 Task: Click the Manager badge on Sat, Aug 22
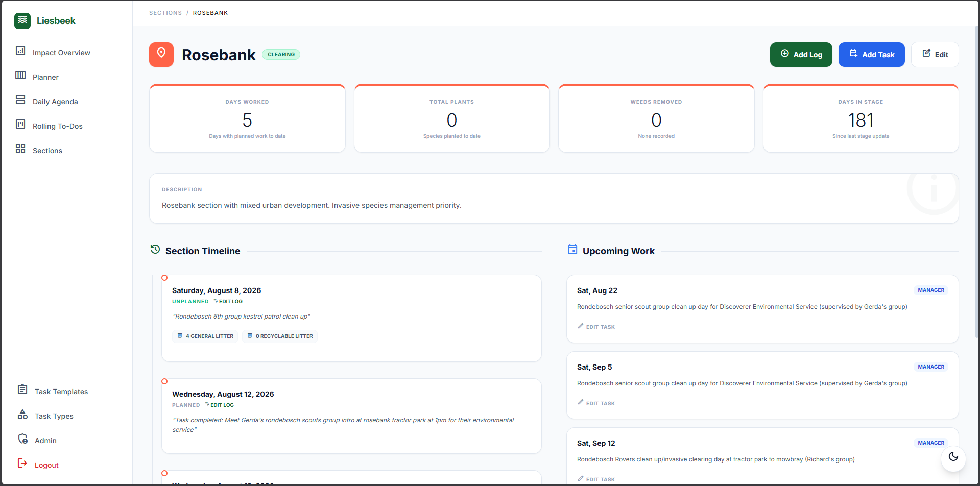click(x=931, y=290)
